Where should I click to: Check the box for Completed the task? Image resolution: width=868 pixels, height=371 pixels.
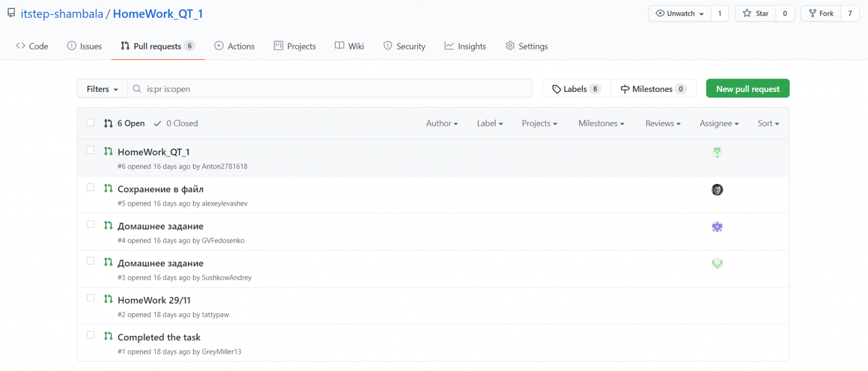[x=91, y=335]
